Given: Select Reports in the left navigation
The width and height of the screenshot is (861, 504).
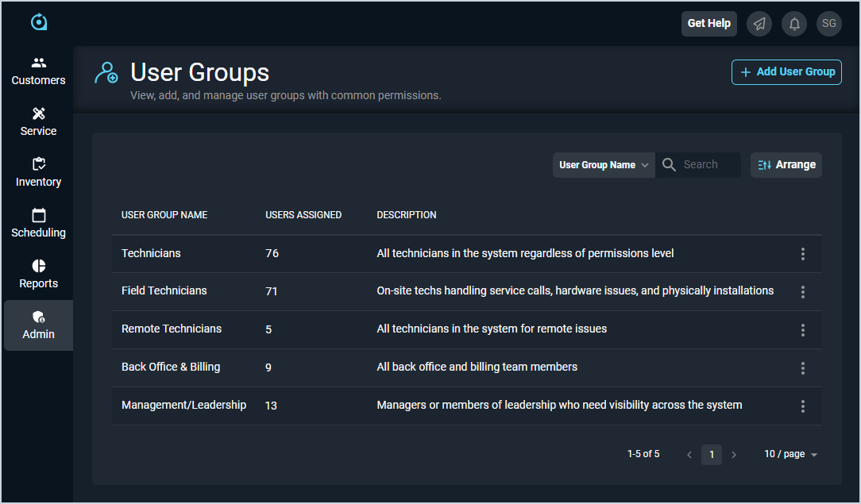Looking at the screenshot, I should point(38,275).
